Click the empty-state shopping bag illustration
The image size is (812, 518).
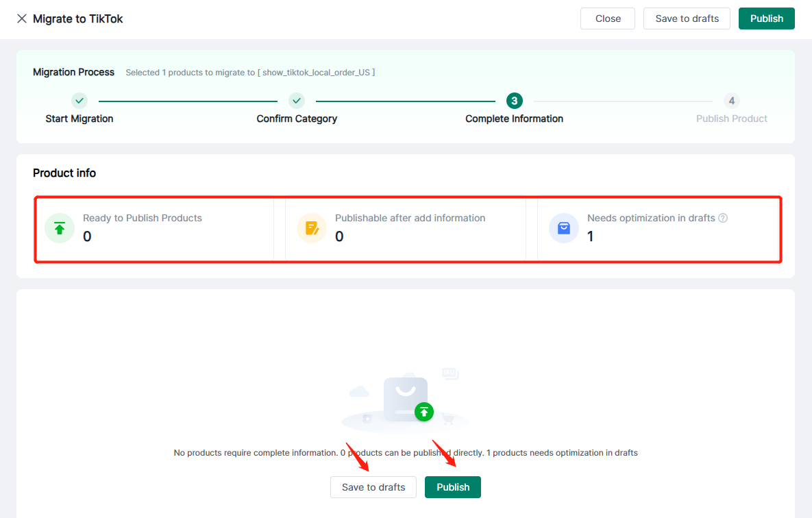click(406, 400)
